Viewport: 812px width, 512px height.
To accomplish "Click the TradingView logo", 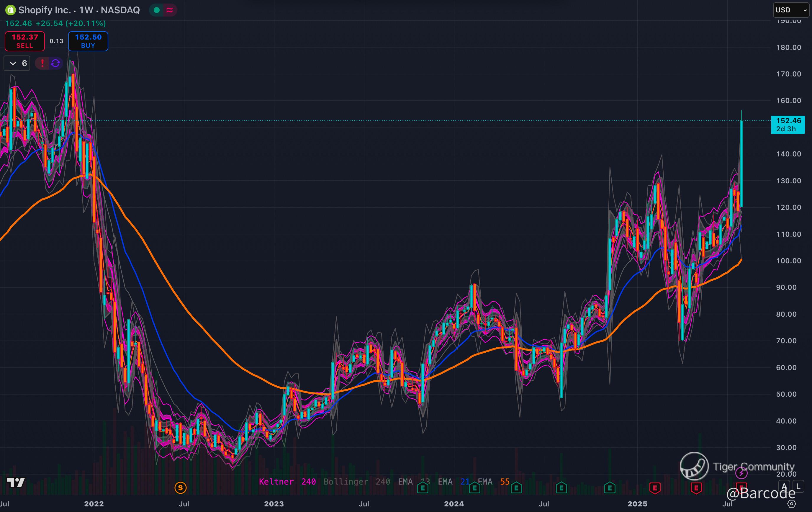I will [16, 483].
